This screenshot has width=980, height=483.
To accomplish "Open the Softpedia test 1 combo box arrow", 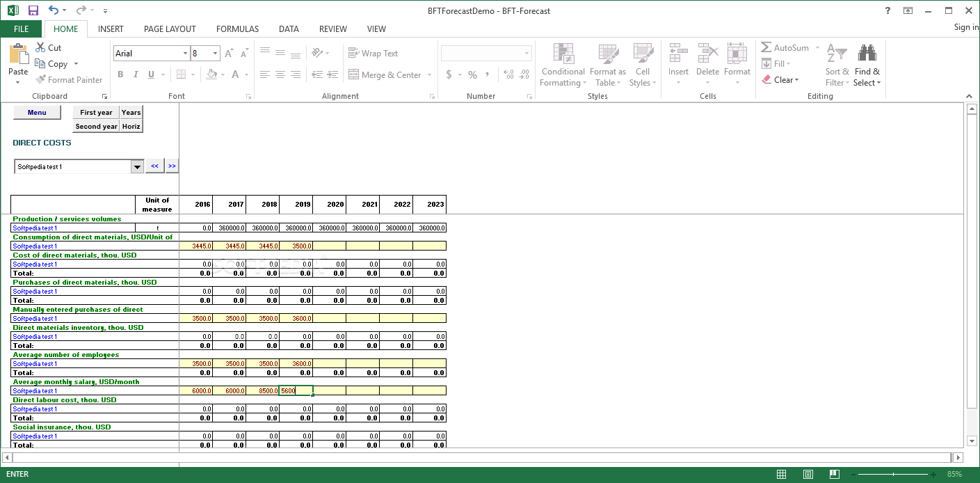I will coord(137,166).
